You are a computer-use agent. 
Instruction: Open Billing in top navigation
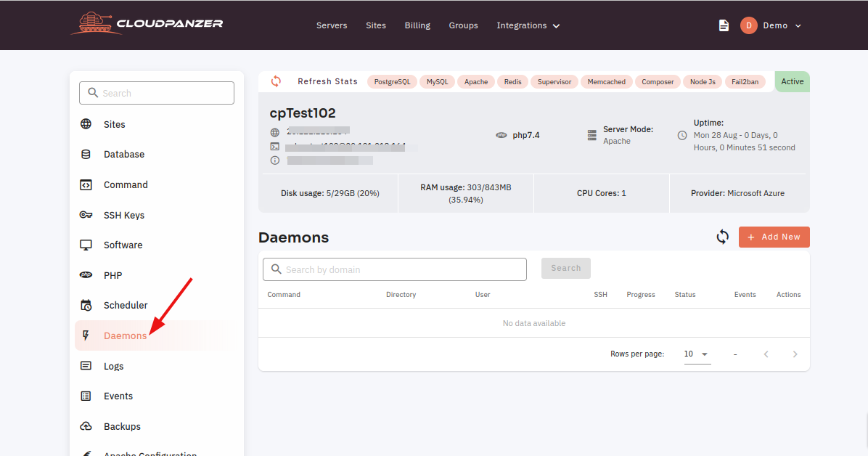pos(417,25)
